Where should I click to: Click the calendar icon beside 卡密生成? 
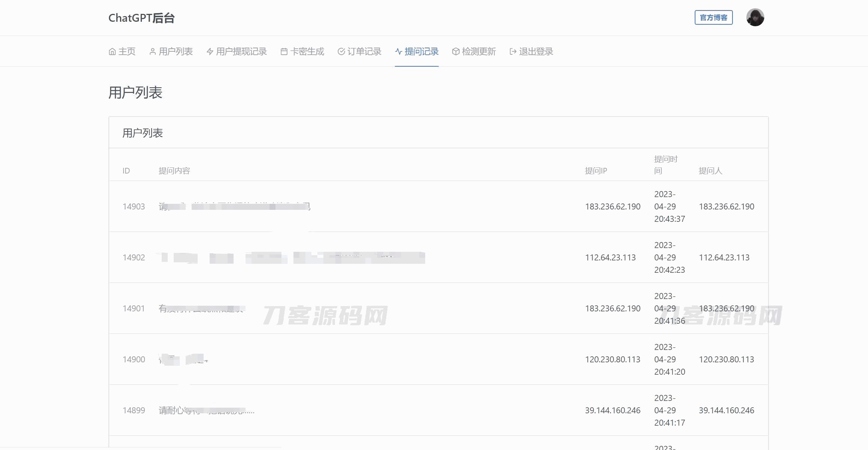[x=284, y=52]
